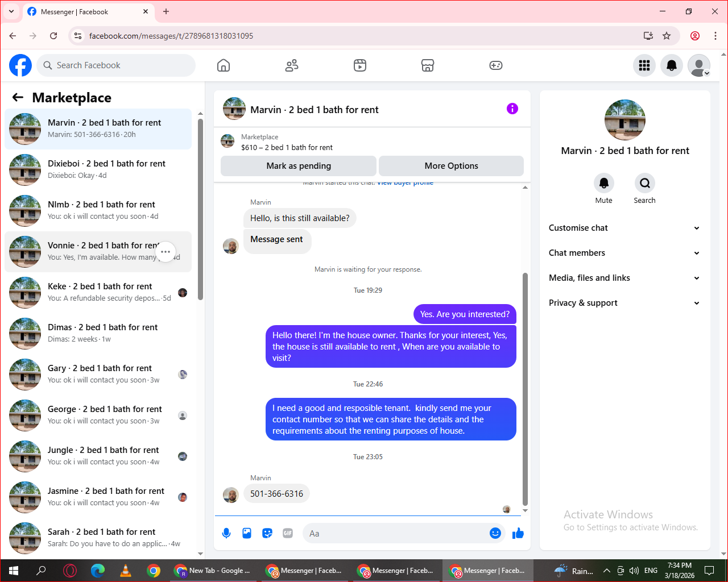This screenshot has width=728, height=582.
Task: Click Marvin's 501-366-6316 message bubble
Action: 276,493
